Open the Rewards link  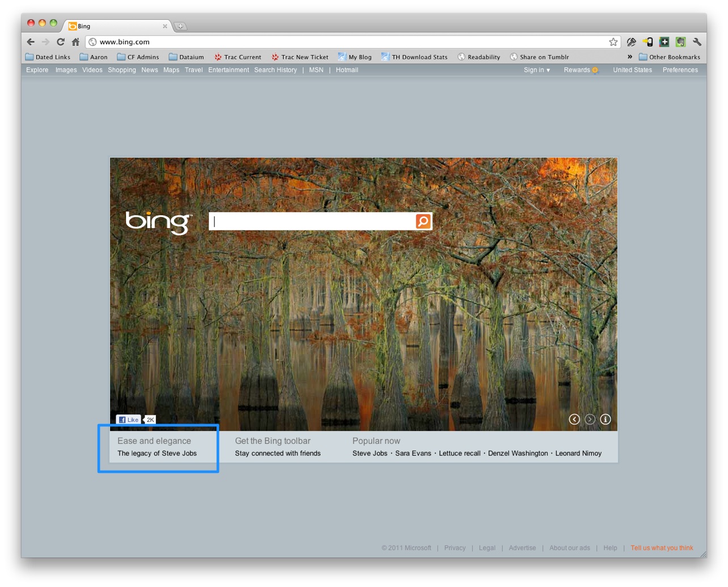(580, 70)
